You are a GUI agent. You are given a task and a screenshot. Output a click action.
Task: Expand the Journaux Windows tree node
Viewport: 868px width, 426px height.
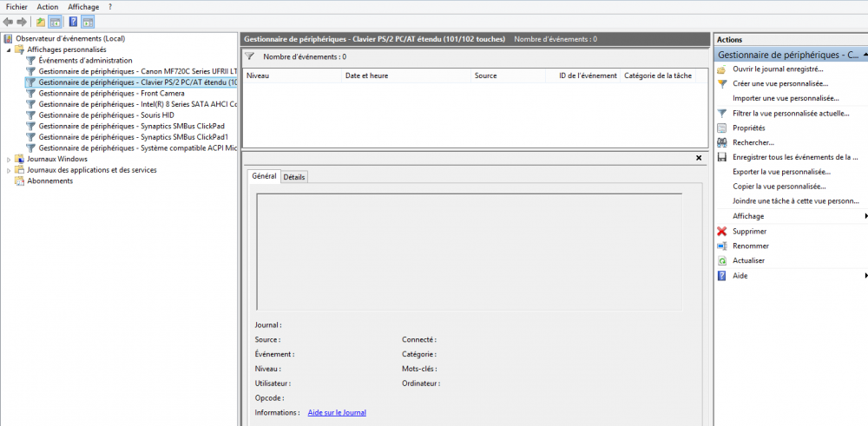[10, 159]
